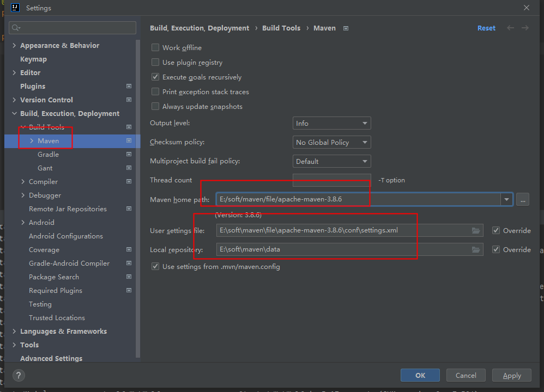This screenshot has width=544, height=392.
Task: Click the project-level icon beside Remote Jar Repositories
Action: pyautogui.click(x=129, y=209)
